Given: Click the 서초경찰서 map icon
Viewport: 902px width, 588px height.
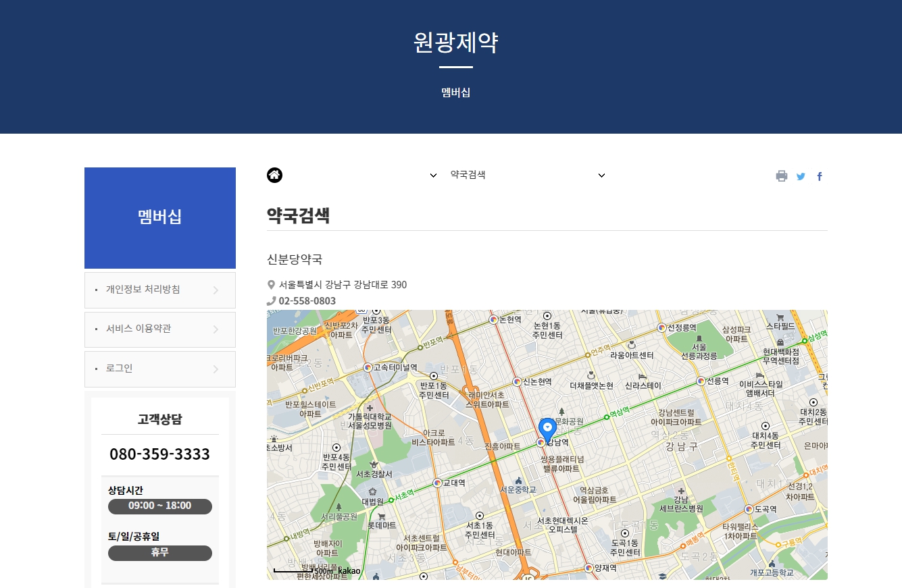Looking at the screenshot, I should pyautogui.click(x=373, y=464).
